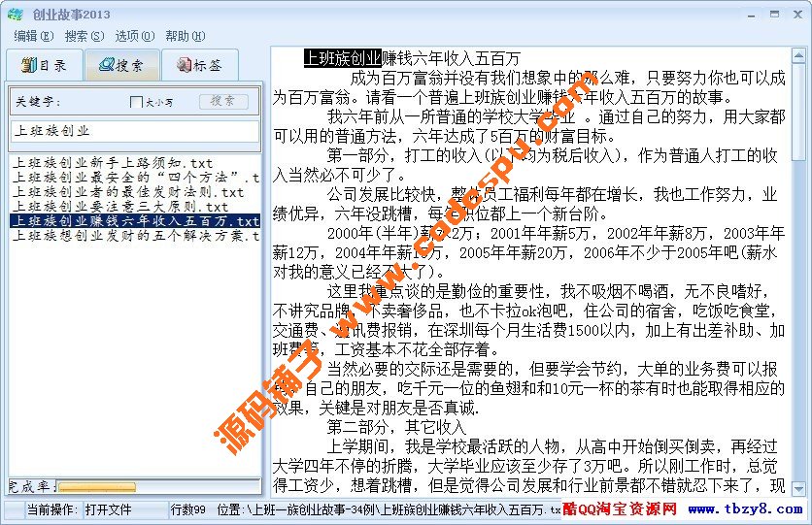The image size is (812, 525).
Task: Open the 编辑(E) menu
Action: point(34,36)
